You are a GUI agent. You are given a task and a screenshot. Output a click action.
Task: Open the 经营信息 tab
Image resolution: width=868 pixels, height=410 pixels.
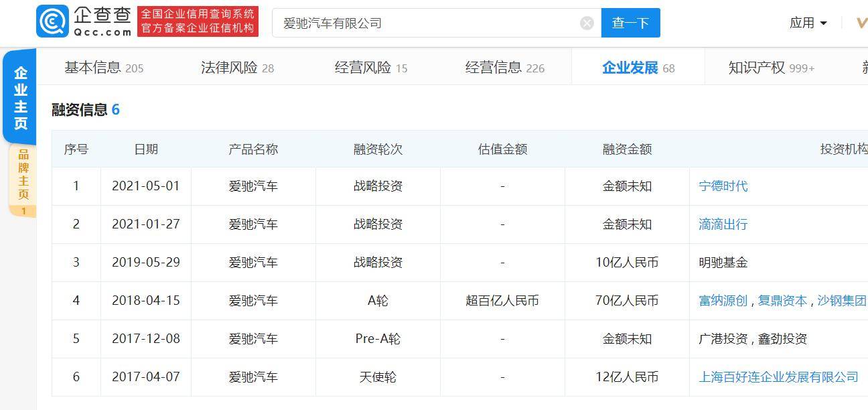[505, 68]
